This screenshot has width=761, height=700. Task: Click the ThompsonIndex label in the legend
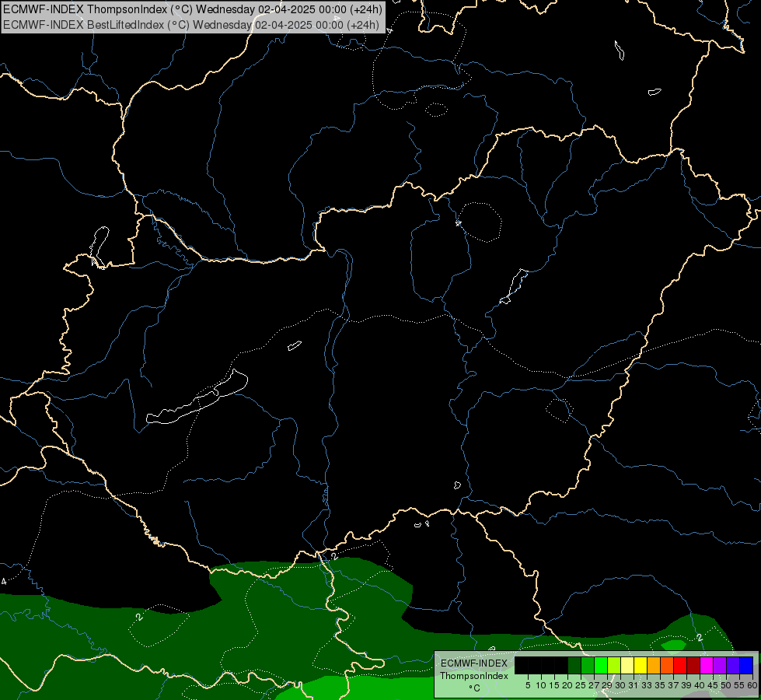(x=474, y=676)
